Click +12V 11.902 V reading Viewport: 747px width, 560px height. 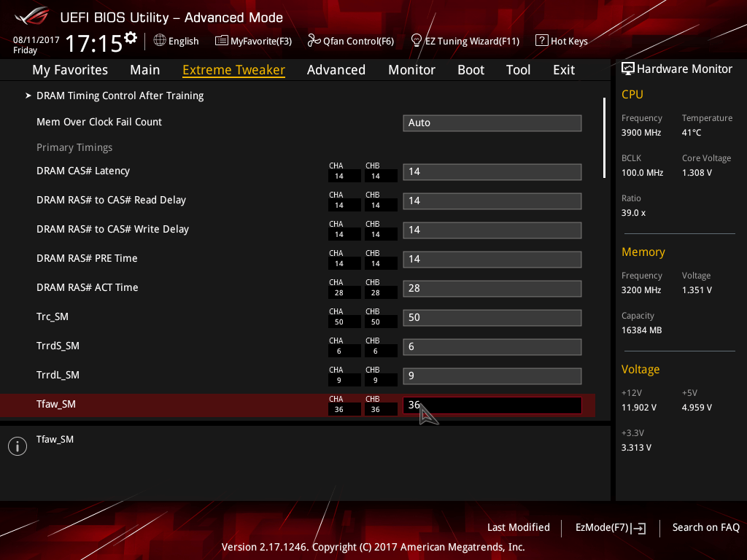point(638,408)
